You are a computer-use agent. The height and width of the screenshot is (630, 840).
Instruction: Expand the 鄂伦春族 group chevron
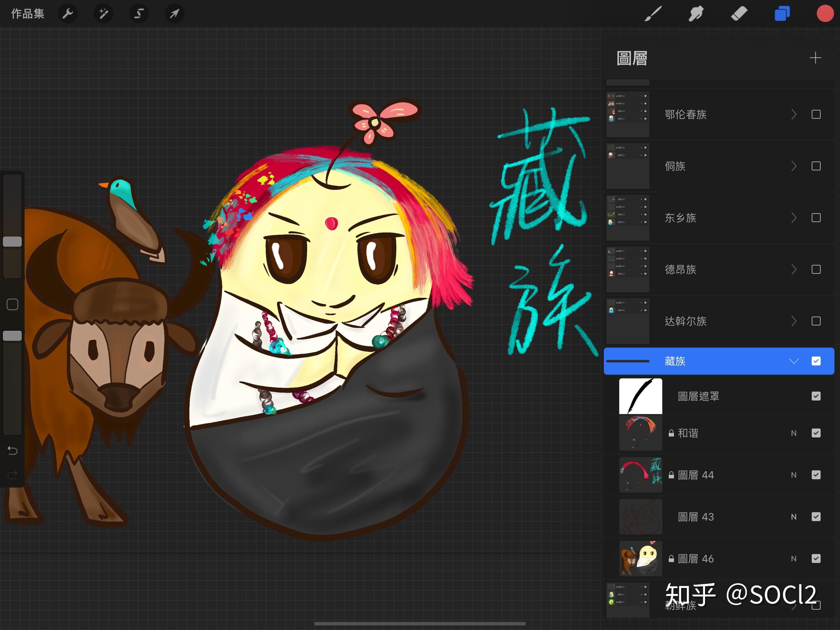coord(794,114)
